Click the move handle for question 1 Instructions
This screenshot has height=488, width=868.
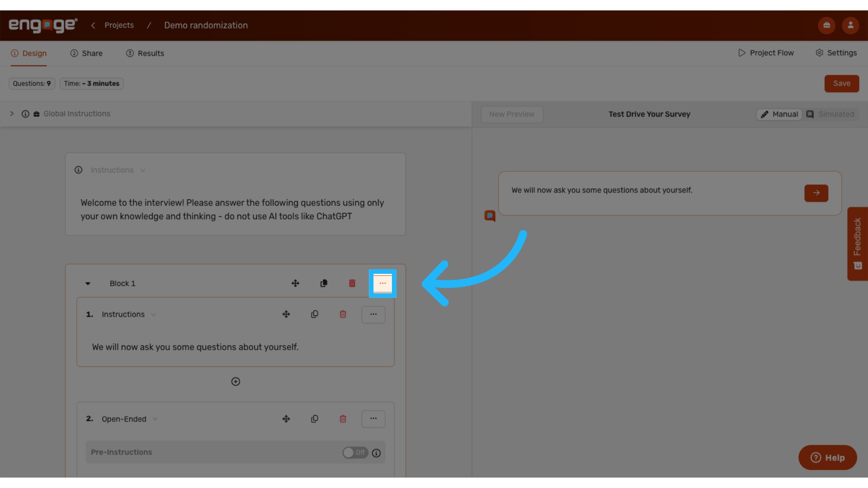286,314
